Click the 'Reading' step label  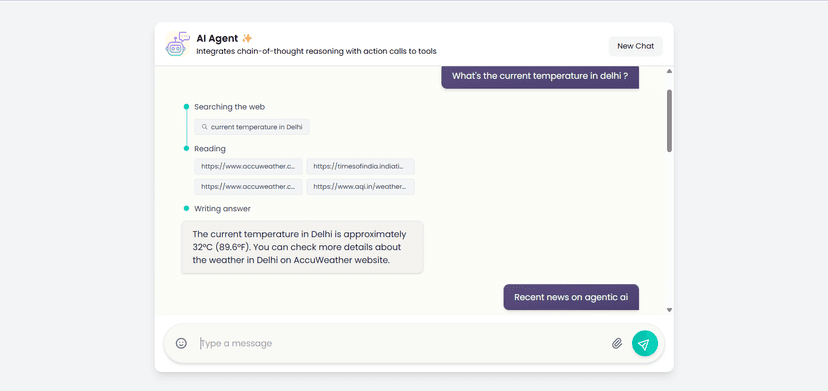point(210,148)
